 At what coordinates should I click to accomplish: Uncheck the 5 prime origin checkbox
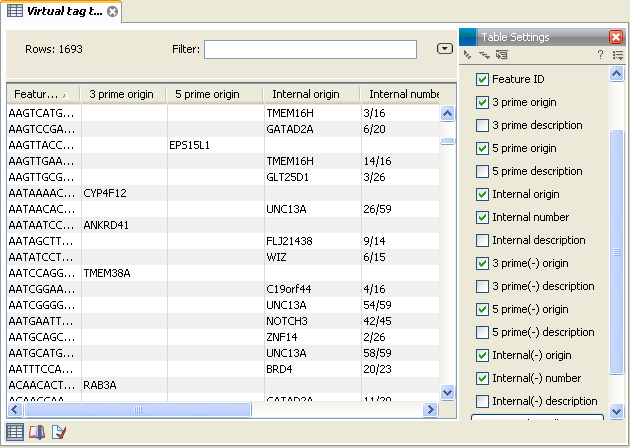pyautogui.click(x=482, y=148)
